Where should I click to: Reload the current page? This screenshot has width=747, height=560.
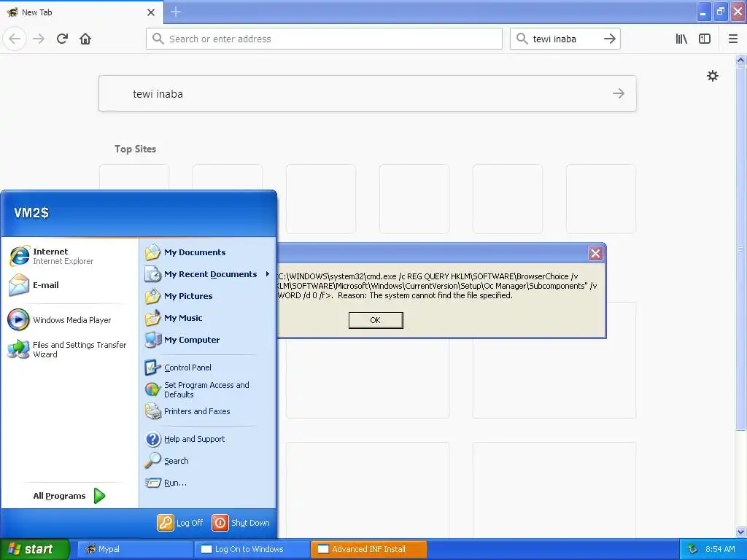[62, 39]
